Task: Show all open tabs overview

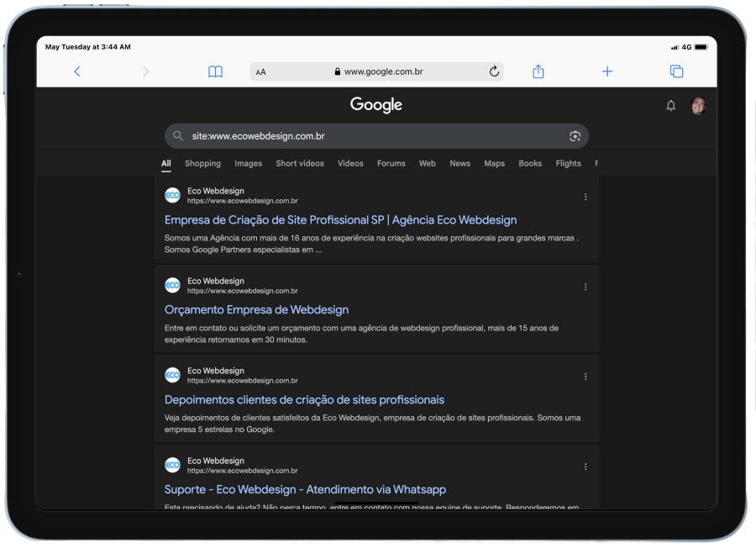Action: tap(676, 71)
